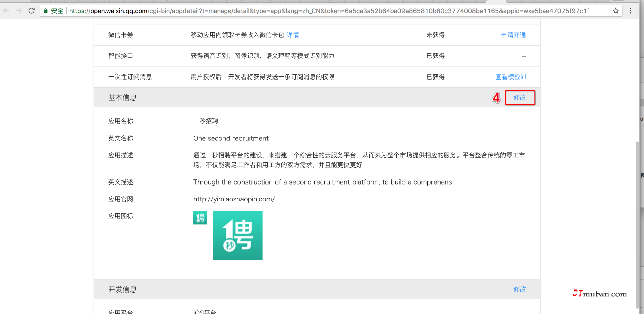Click 申请开通 for 微信卡券
644x314 pixels.
(513, 35)
